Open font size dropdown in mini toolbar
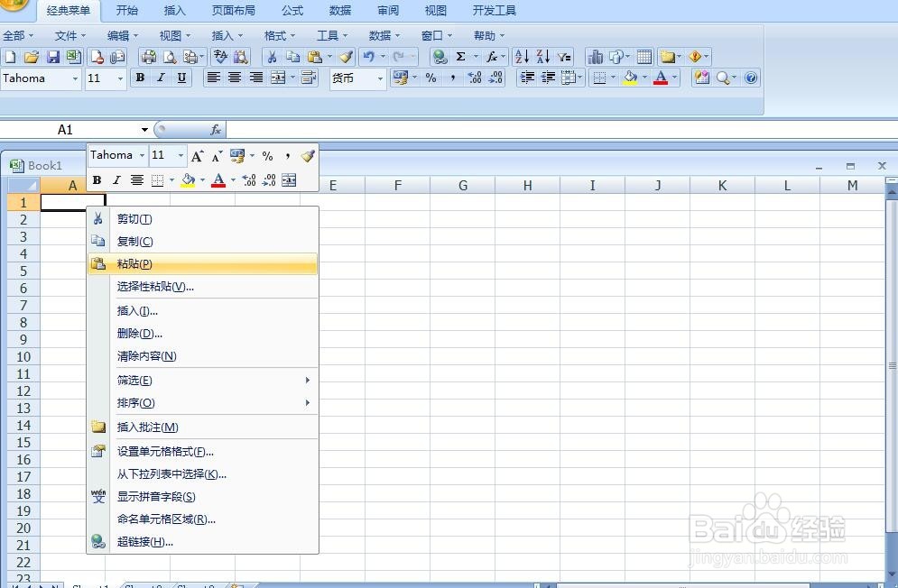This screenshot has height=588, width=898. 181,156
